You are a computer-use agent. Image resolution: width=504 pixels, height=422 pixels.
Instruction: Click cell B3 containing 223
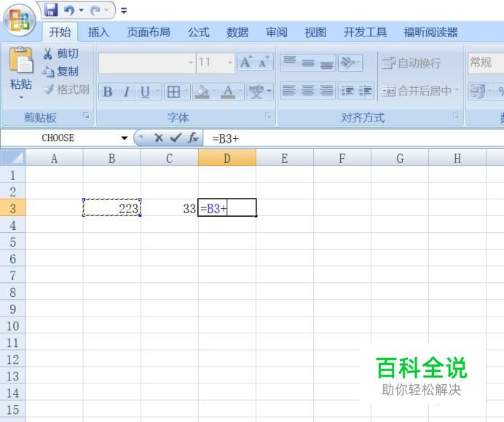112,208
